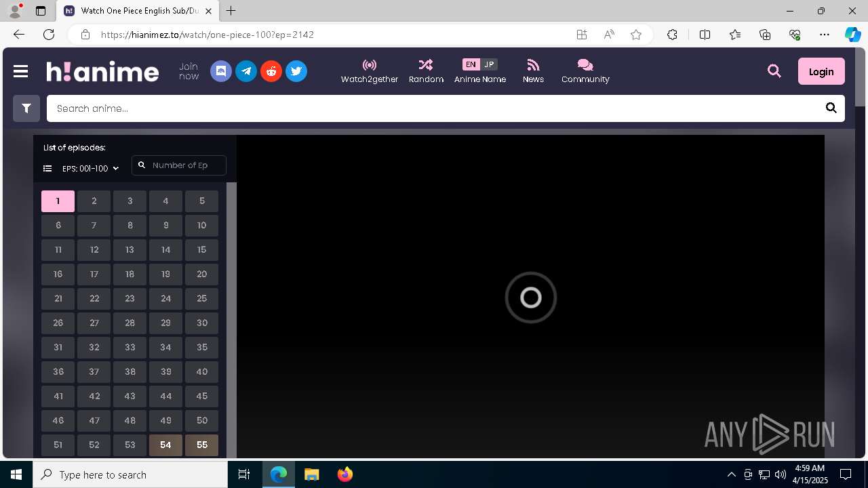Select episode 23
The height and width of the screenshot is (488, 868).
130,298
